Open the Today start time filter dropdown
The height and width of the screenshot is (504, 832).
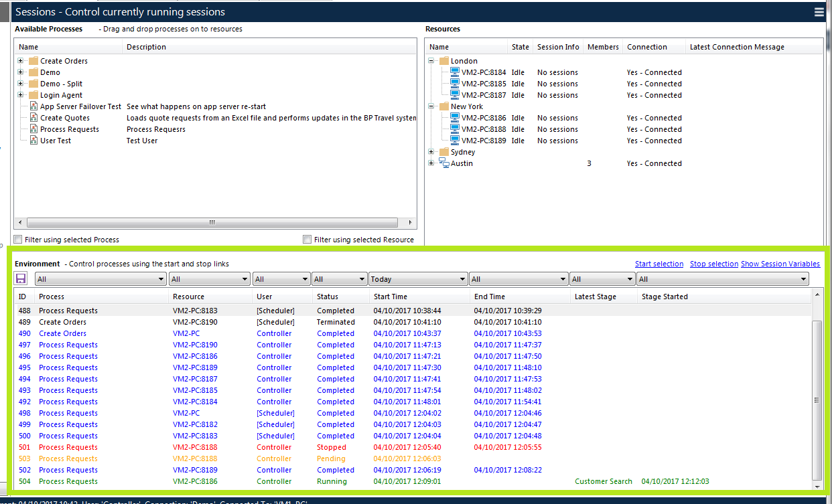[418, 279]
